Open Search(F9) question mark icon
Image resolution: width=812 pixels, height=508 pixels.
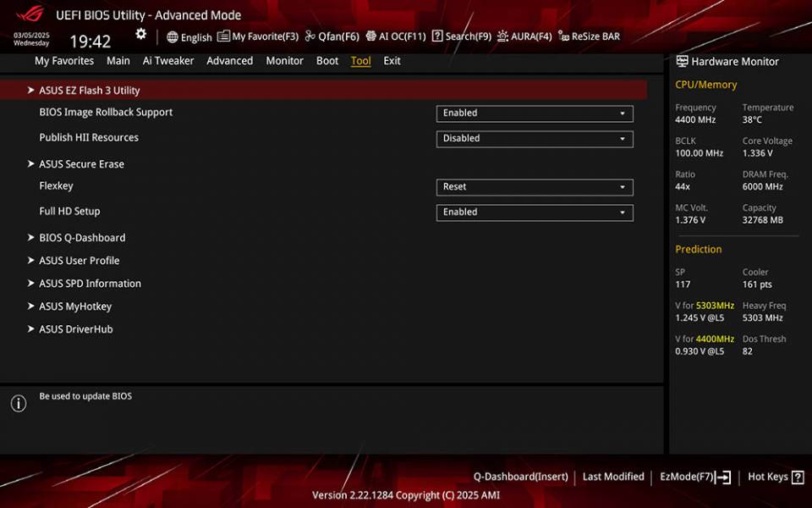tap(437, 36)
